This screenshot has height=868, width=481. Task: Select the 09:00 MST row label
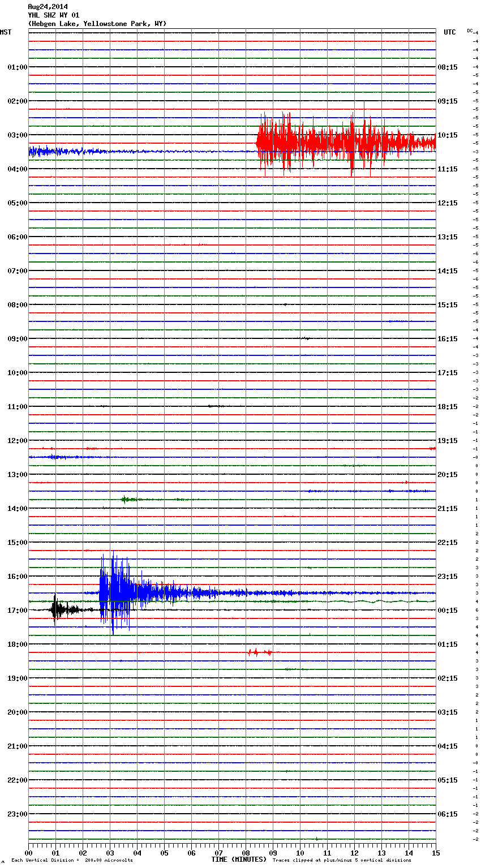[17, 339]
